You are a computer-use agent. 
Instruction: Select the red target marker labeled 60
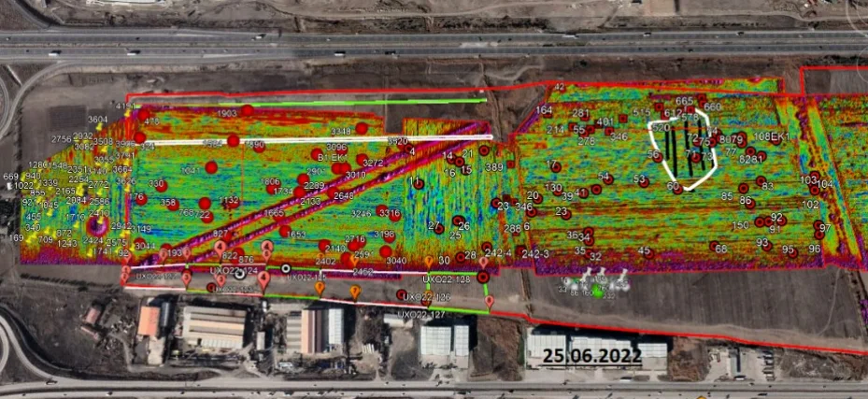click(678, 190)
